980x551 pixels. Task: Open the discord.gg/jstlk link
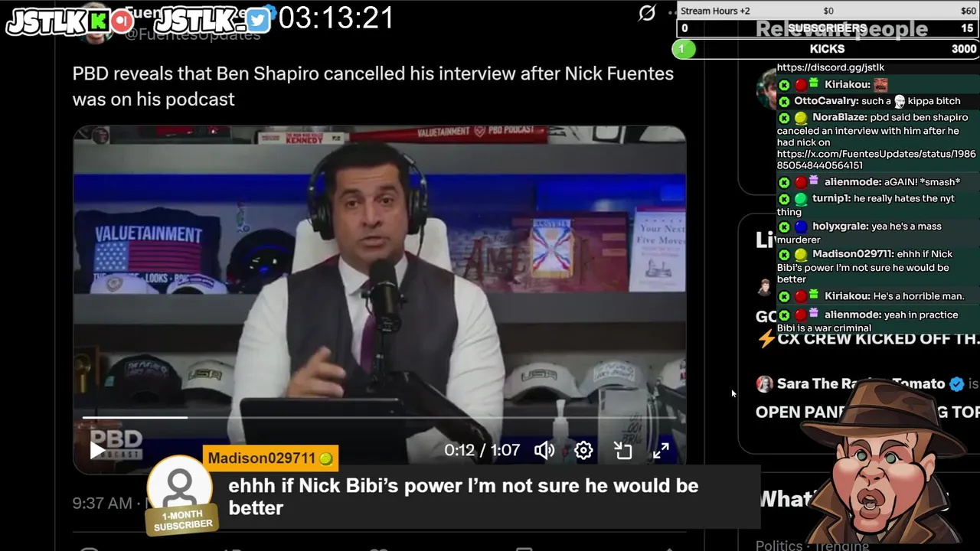pyautogui.click(x=831, y=67)
